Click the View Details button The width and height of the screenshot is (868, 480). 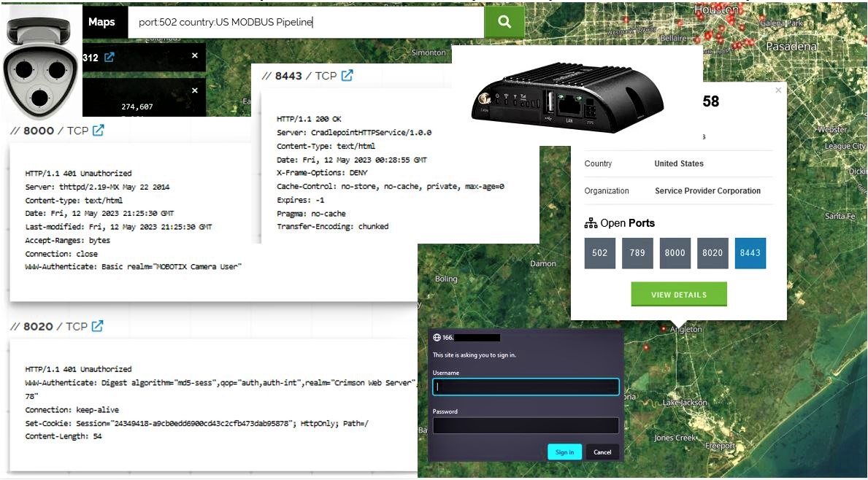coord(679,294)
